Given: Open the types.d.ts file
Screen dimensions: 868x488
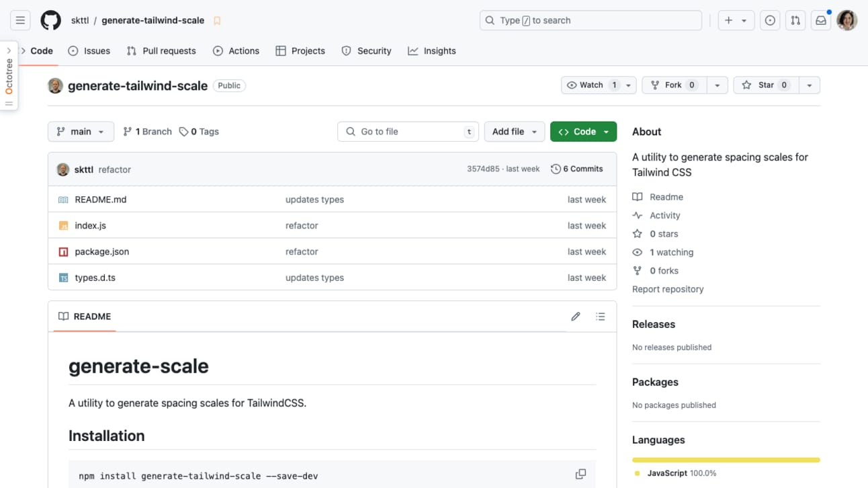Looking at the screenshot, I should [x=95, y=278].
